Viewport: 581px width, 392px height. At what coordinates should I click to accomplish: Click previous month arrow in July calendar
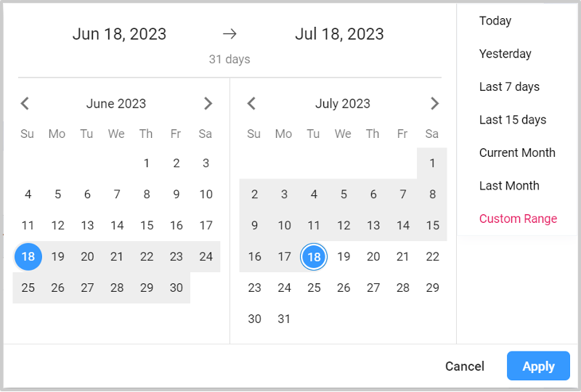[251, 104]
